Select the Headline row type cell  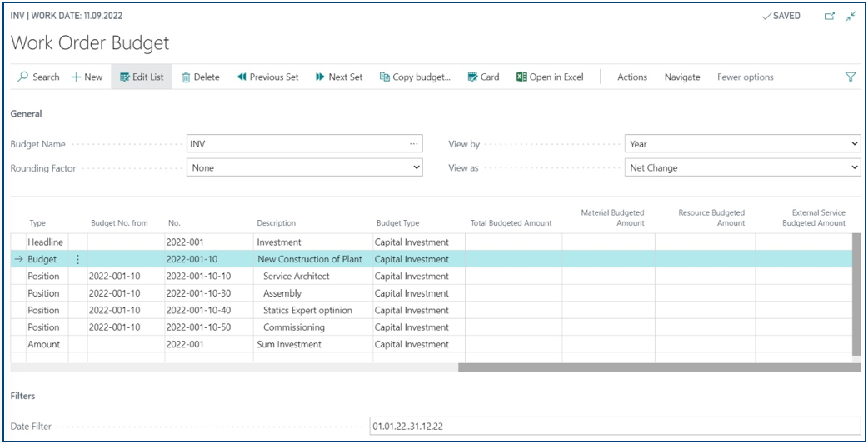pos(45,242)
